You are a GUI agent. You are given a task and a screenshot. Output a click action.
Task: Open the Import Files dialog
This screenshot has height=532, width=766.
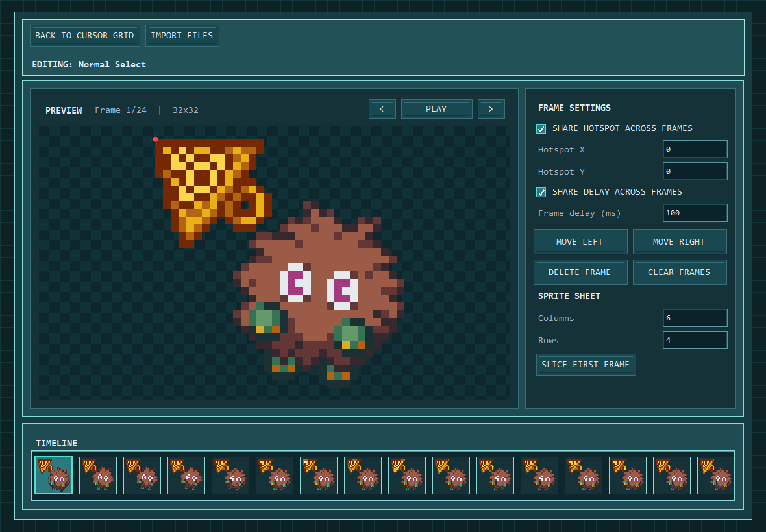pyautogui.click(x=182, y=36)
